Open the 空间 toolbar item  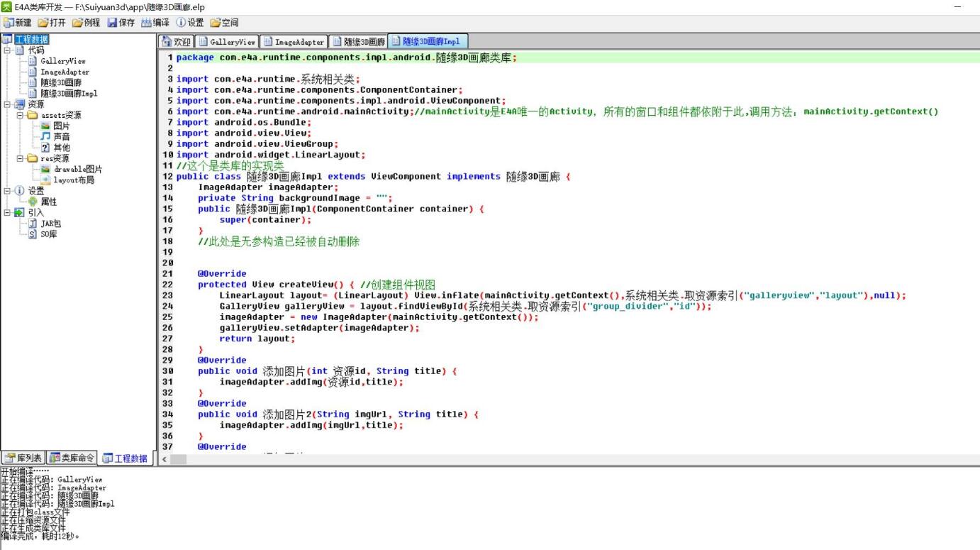(224, 23)
